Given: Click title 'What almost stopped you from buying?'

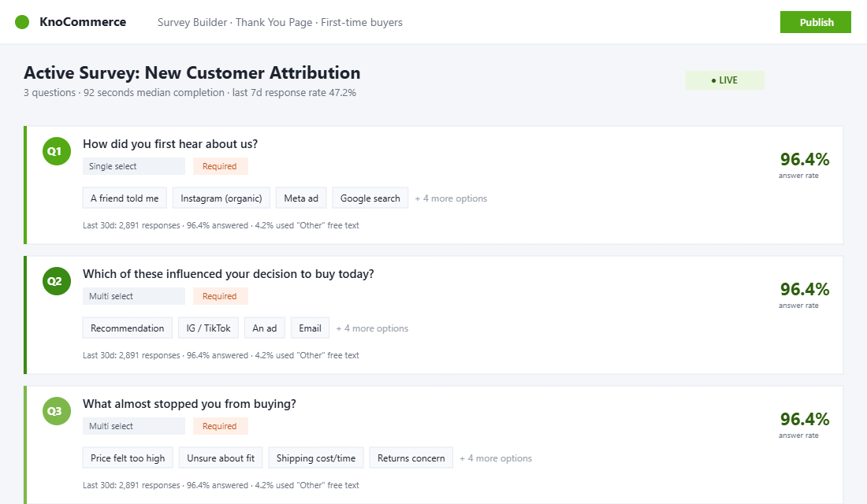Looking at the screenshot, I should click(x=190, y=404).
